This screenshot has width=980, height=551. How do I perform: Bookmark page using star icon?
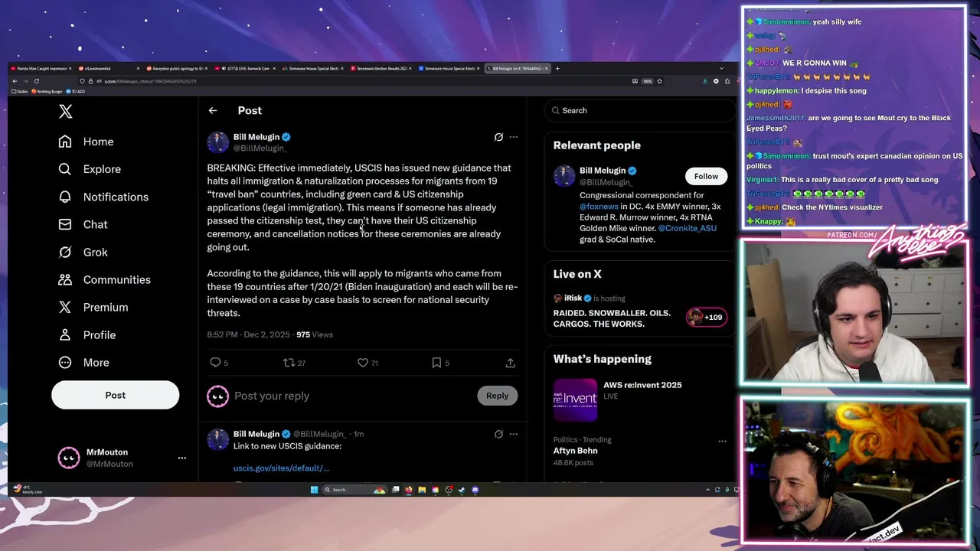tap(659, 81)
